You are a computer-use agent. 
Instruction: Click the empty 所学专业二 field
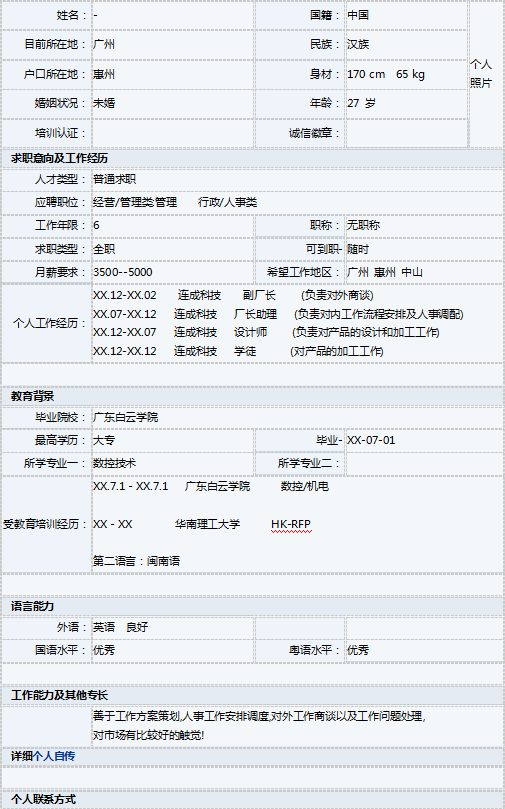point(424,463)
